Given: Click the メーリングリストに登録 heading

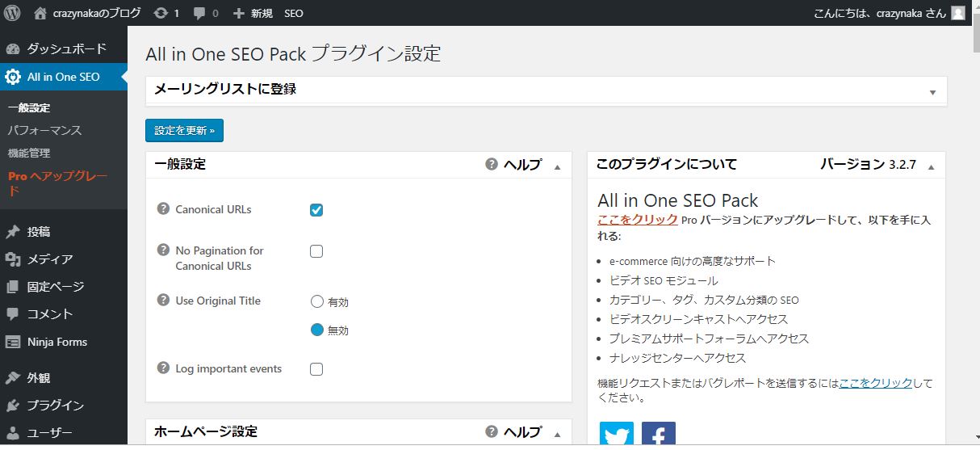Looking at the screenshot, I should point(225,89).
